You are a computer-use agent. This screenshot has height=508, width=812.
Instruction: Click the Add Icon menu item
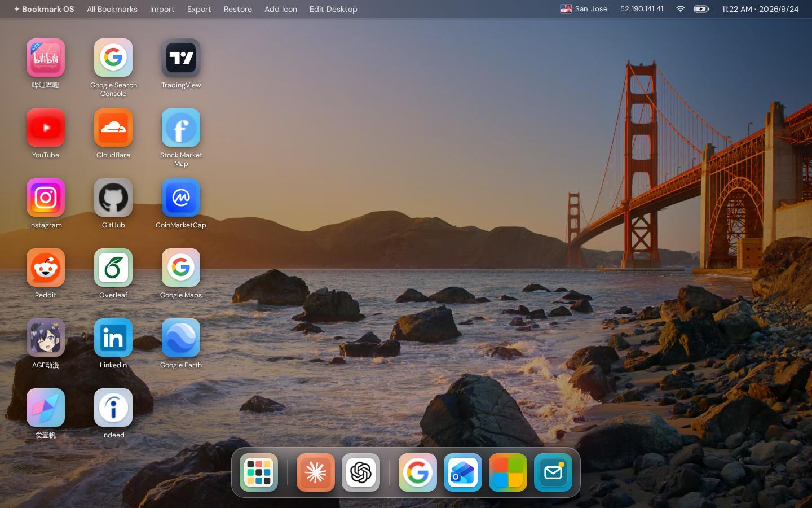point(281,9)
